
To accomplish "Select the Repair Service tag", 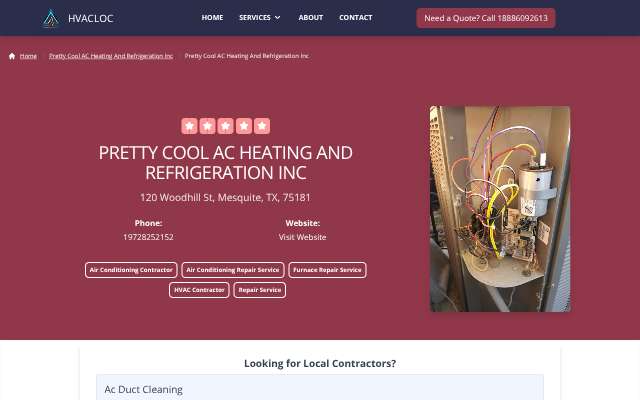I will point(260,290).
